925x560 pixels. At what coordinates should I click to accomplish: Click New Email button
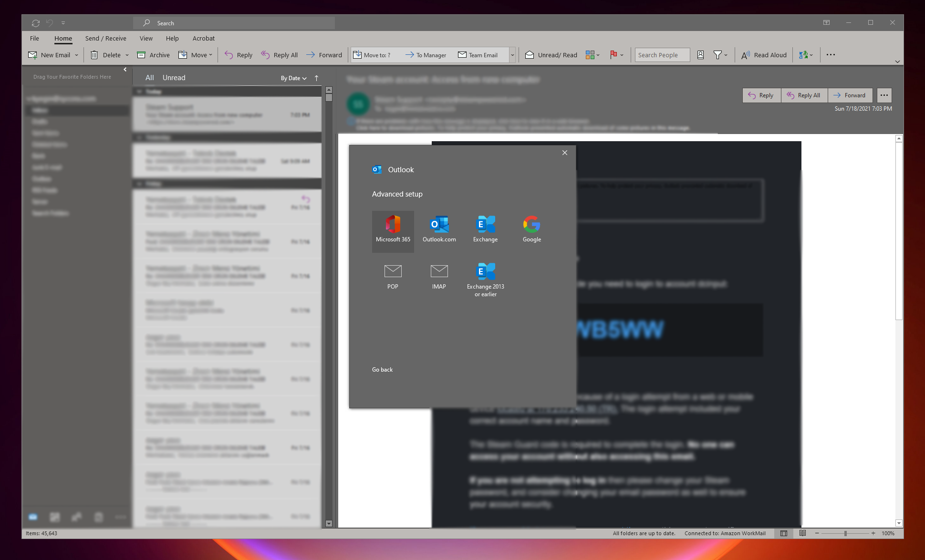49,55
